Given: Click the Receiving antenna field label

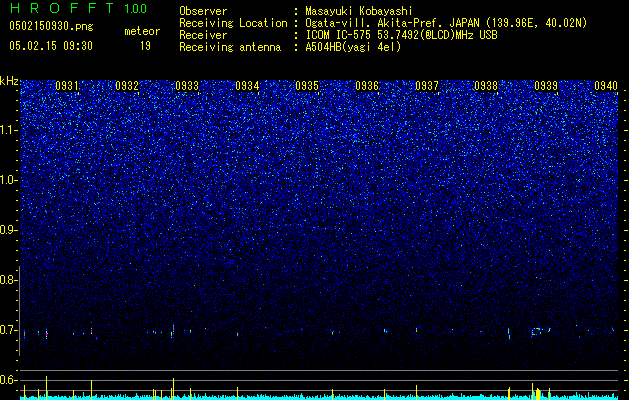Looking at the screenshot, I should click(230, 47).
